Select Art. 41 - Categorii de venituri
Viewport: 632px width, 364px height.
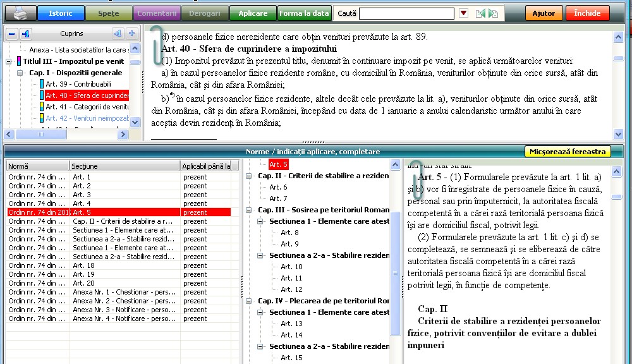point(87,107)
